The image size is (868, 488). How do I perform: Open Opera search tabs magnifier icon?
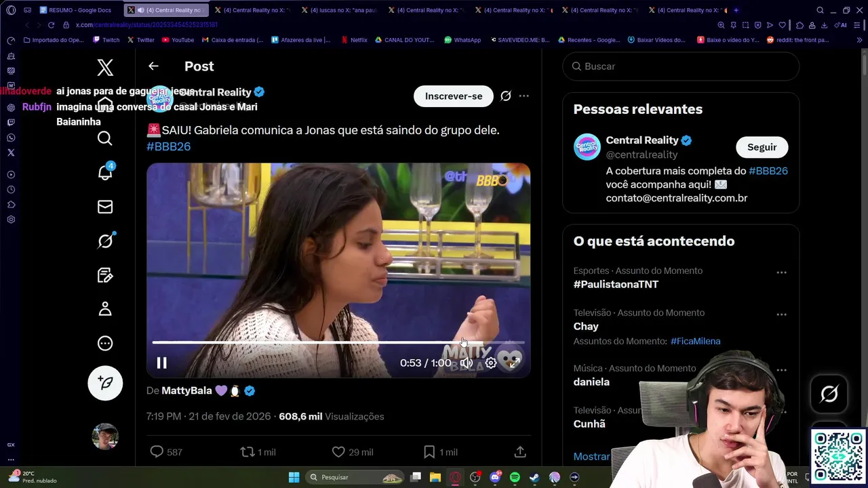pos(820,10)
